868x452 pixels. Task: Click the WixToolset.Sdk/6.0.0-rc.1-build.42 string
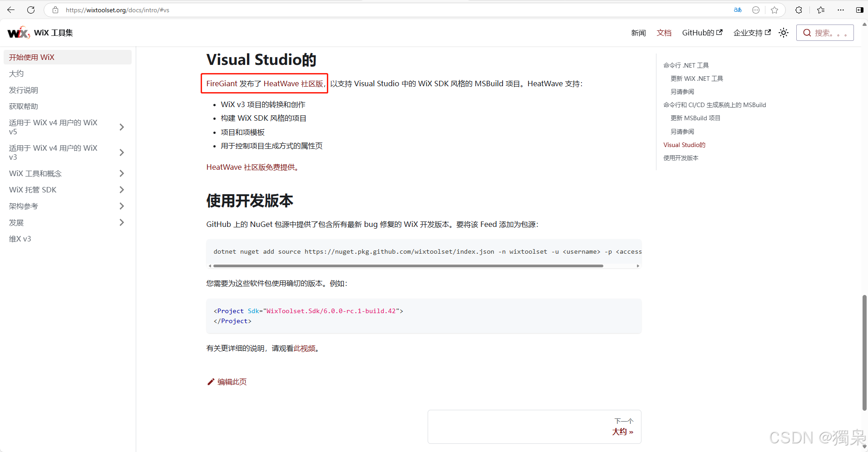coord(331,311)
